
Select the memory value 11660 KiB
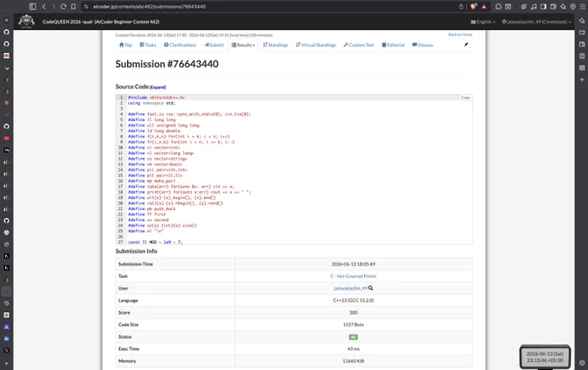tap(354, 361)
